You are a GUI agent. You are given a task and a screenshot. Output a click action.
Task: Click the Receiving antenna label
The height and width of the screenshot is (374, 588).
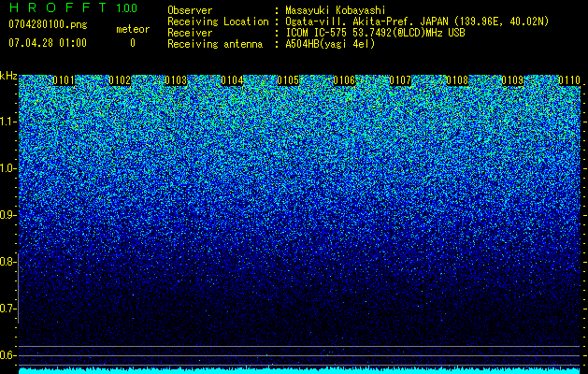click(x=215, y=44)
